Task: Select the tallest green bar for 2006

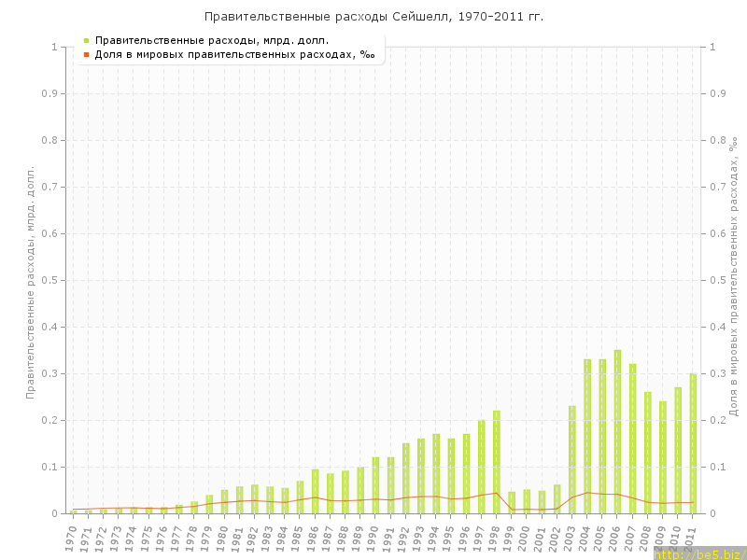Action: 617,431
